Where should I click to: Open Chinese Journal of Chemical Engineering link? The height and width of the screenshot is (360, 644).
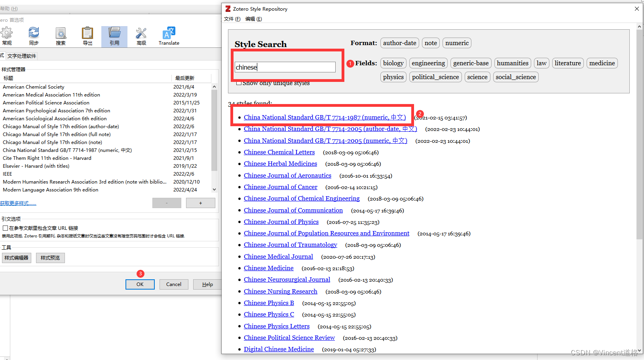point(302,199)
